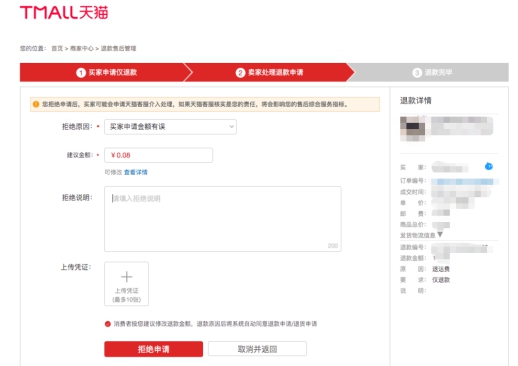Open the 拒绝原因 dropdown
The width and height of the screenshot is (518, 366).
[170, 127]
